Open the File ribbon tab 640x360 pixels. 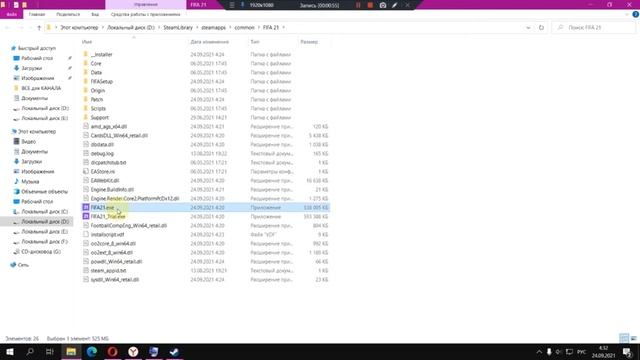click(11, 14)
